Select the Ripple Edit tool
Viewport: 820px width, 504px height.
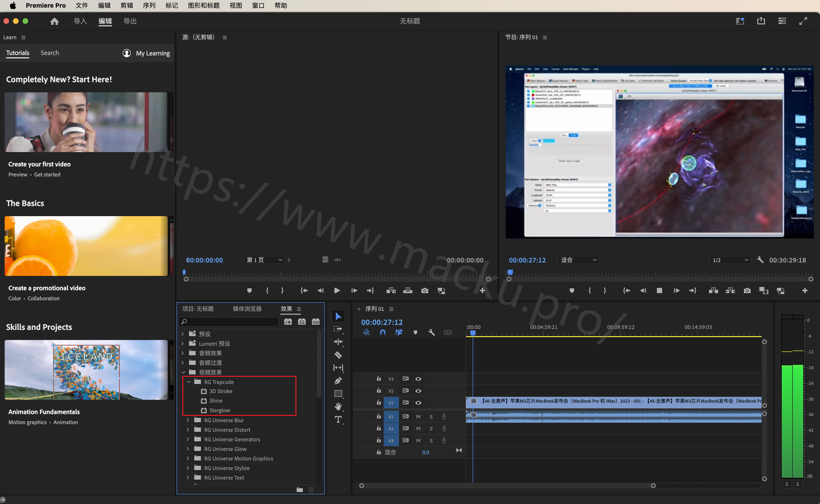point(338,342)
